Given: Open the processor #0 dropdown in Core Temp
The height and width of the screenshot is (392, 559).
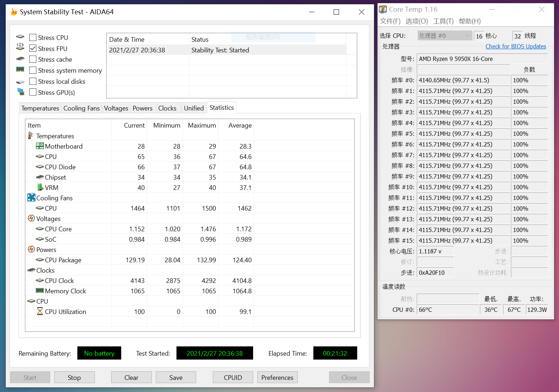Looking at the screenshot, I should 445,36.
